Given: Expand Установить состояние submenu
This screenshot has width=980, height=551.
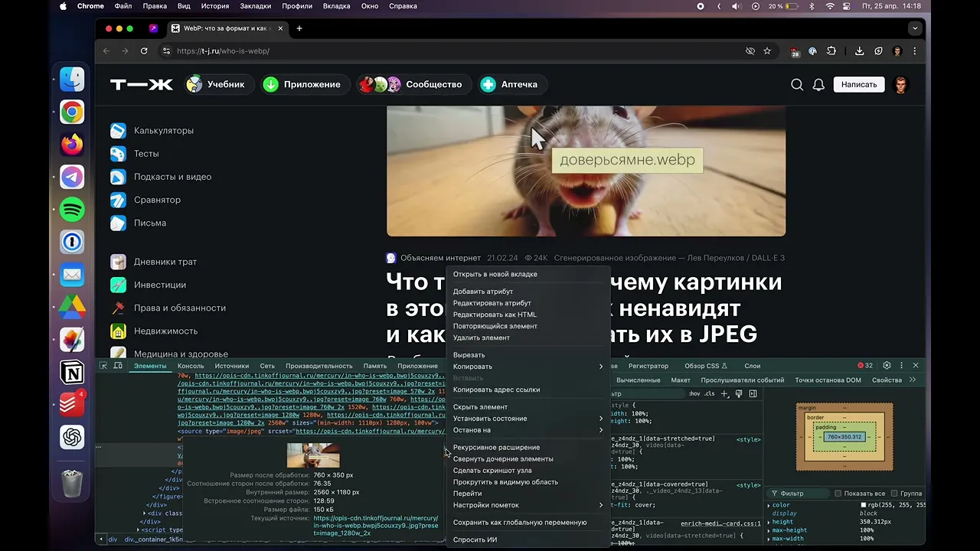Looking at the screenshot, I should coord(528,419).
